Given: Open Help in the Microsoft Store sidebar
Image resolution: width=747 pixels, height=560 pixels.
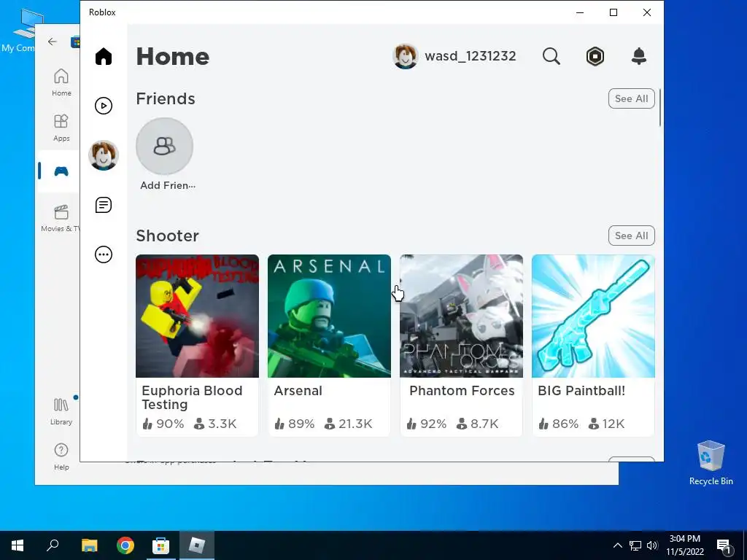Looking at the screenshot, I should (61, 456).
